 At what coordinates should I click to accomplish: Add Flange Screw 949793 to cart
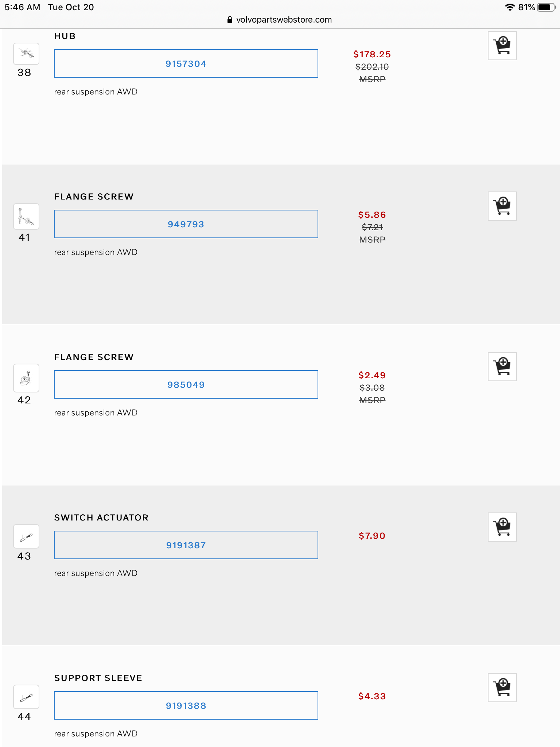[x=502, y=206]
